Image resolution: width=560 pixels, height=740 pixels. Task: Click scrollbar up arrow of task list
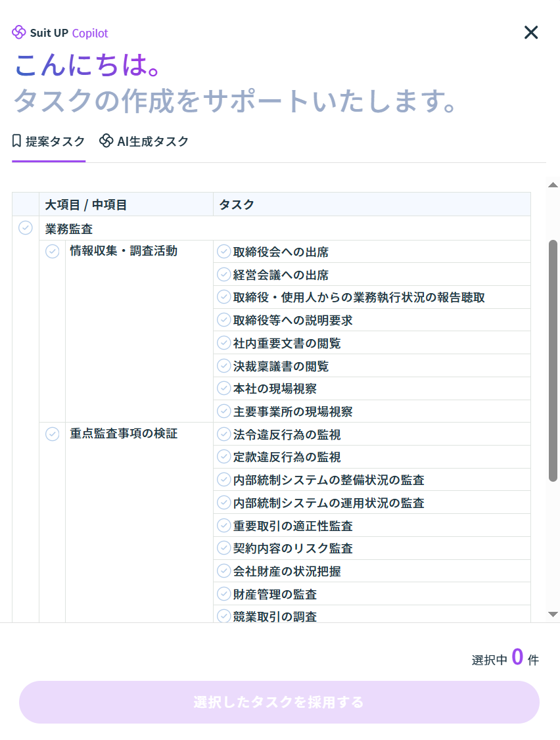click(x=553, y=185)
